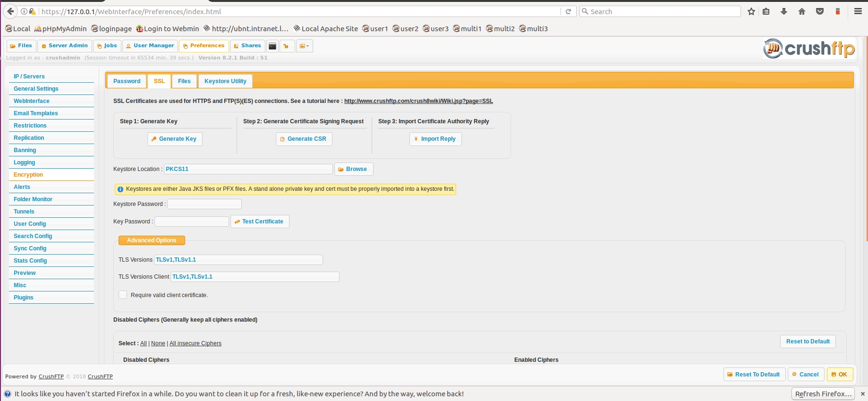
Task: Bookmark this page with the star icon
Action: tap(751, 11)
